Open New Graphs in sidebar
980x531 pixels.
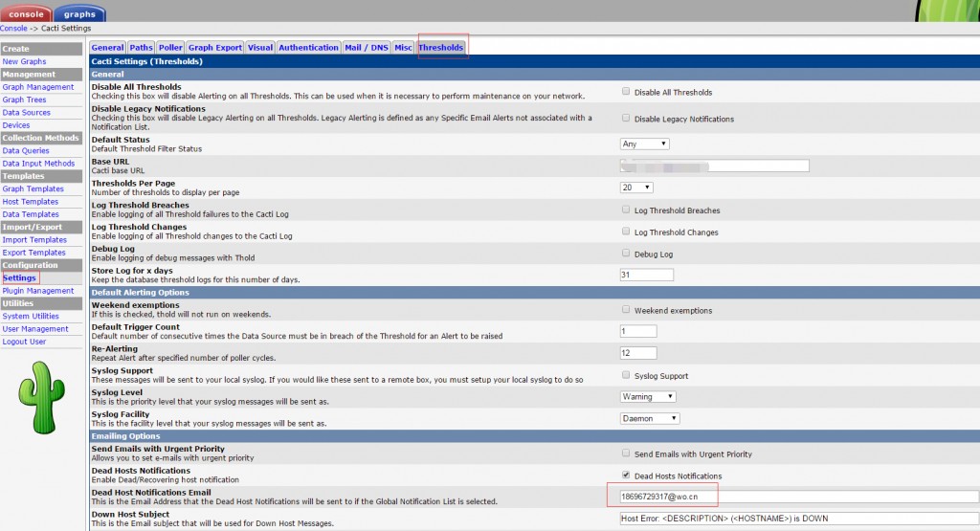pyautogui.click(x=24, y=62)
